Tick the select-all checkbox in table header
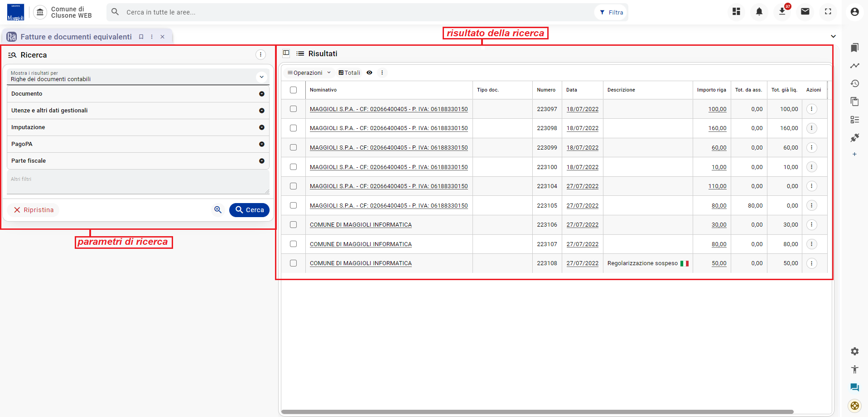The image size is (868, 417). point(294,90)
